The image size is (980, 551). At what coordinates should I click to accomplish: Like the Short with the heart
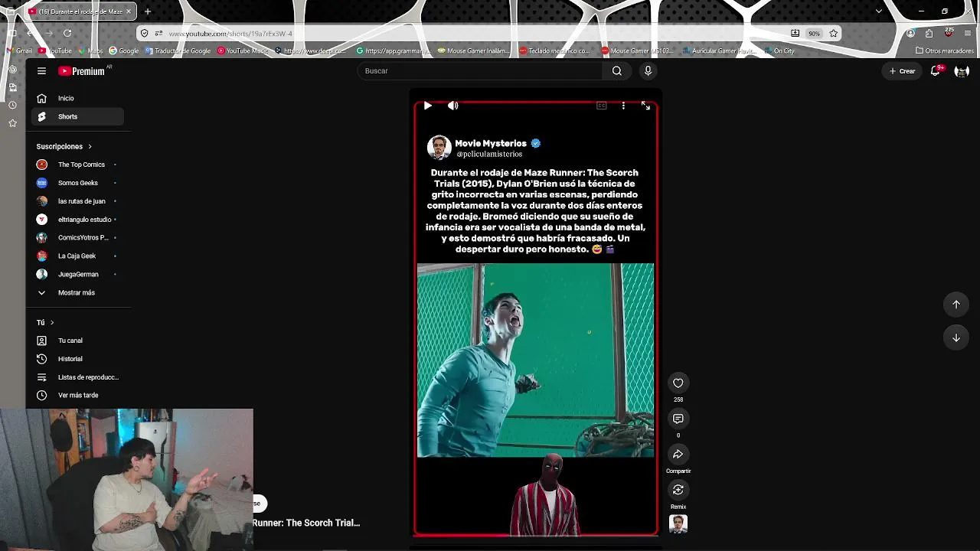click(x=678, y=383)
